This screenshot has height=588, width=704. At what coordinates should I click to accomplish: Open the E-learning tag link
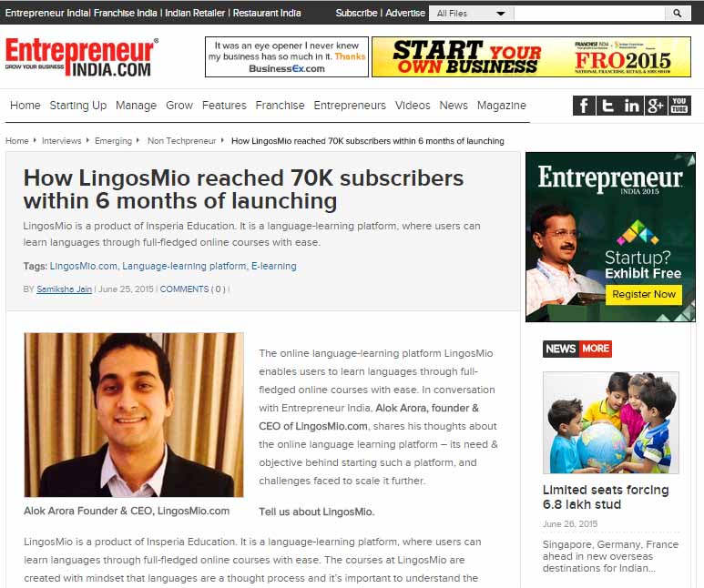tap(274, 266)
